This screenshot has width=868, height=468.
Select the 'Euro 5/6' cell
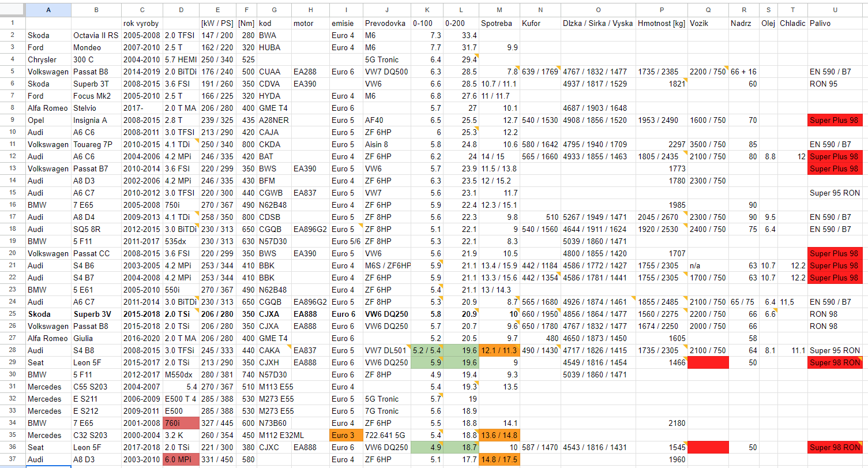pos(346,241)
